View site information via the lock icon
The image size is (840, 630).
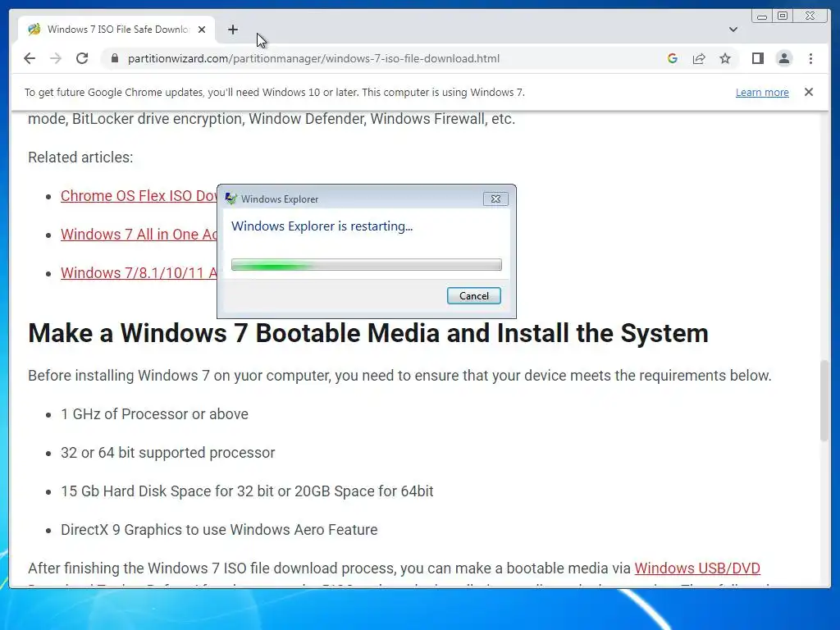click(x=114, y=58)
